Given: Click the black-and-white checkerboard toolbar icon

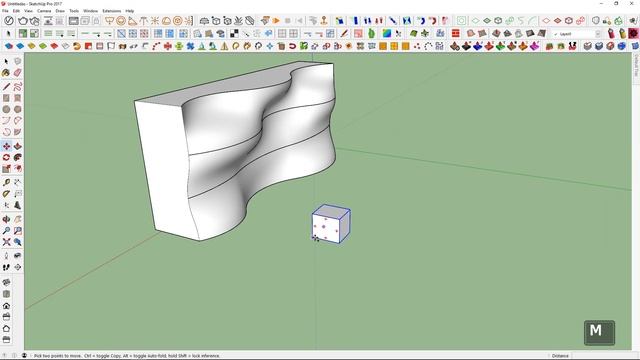Looking at the screenshot, I should point(234,33).
